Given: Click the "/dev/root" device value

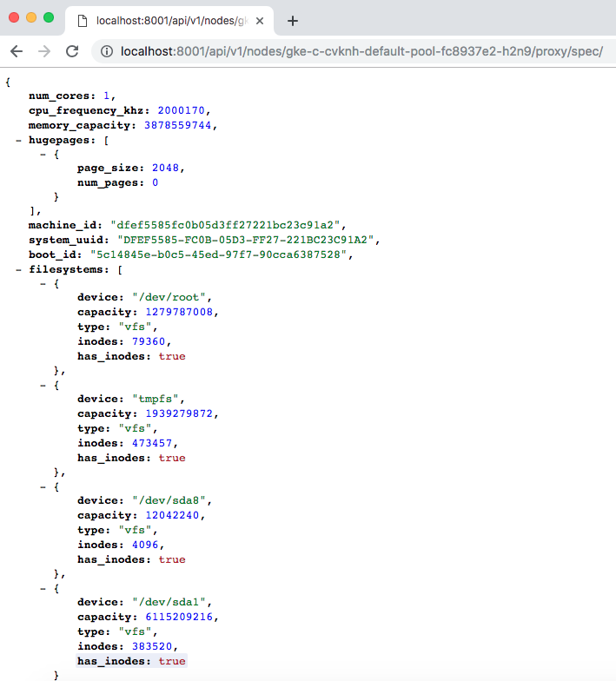Looking at the screenshot, I should [x=169, y=297].
